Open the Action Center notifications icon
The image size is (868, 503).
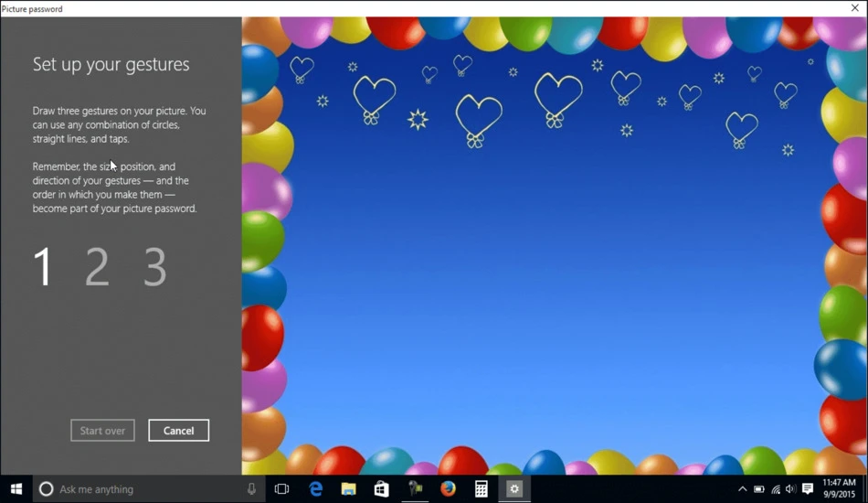click(x=808, y=489)
